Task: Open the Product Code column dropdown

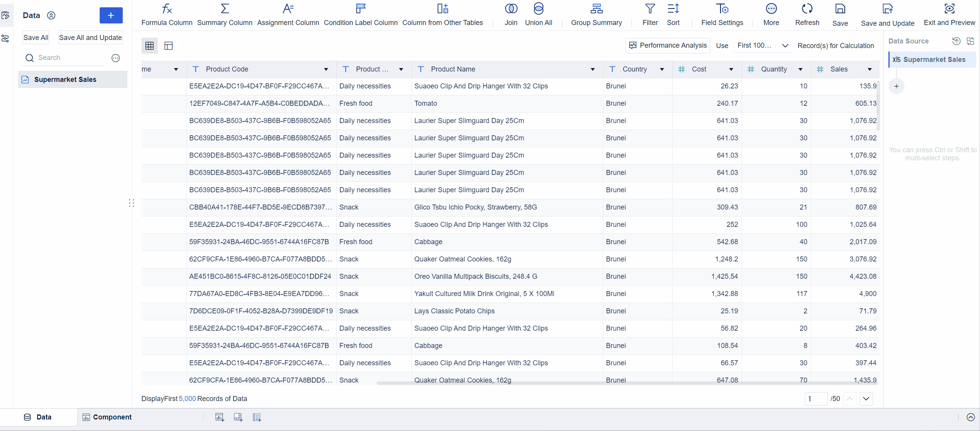Action: (326, 70)
